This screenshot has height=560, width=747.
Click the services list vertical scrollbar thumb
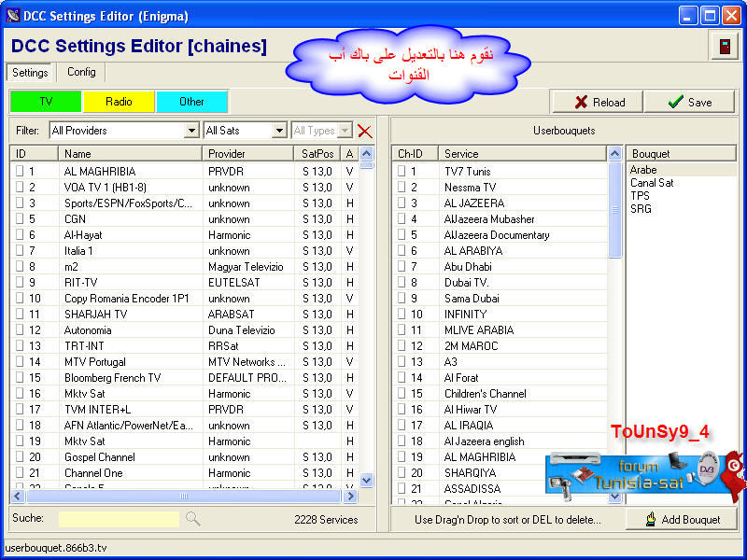click(366, 165)
